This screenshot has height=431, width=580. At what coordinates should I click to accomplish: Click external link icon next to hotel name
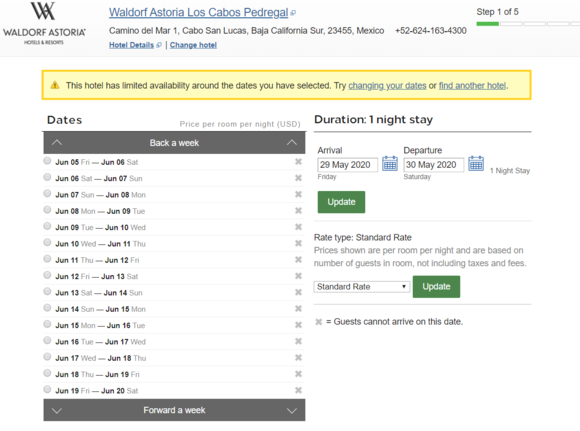(293, 13)
